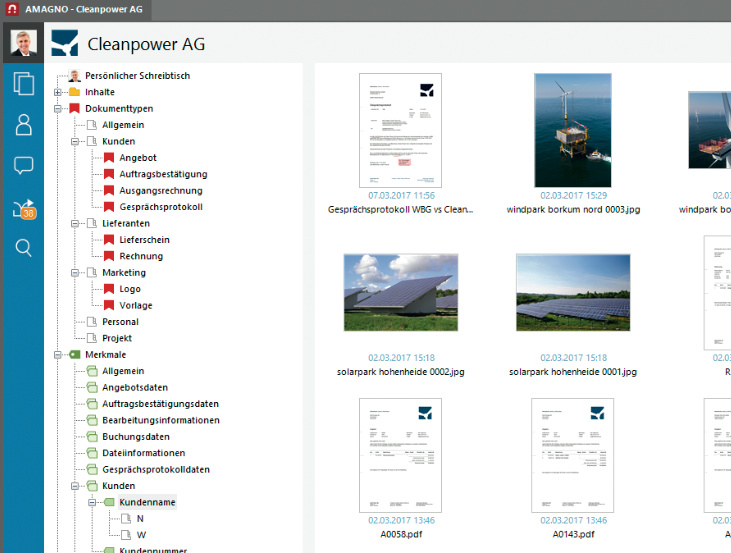Click the AMAGNO app icon in title bar

11,11
